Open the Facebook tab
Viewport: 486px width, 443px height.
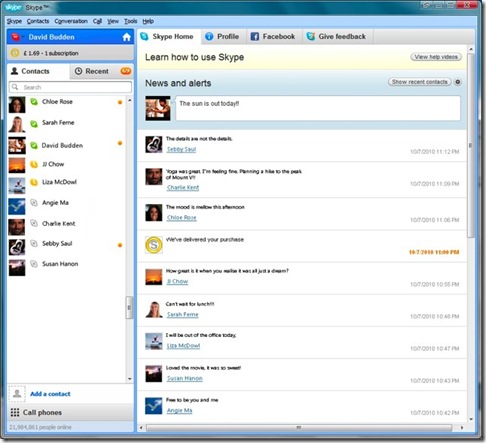(273, 37)
